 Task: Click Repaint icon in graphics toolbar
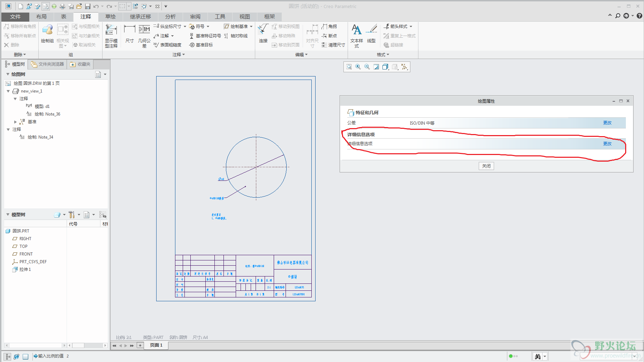coord(376,67)
